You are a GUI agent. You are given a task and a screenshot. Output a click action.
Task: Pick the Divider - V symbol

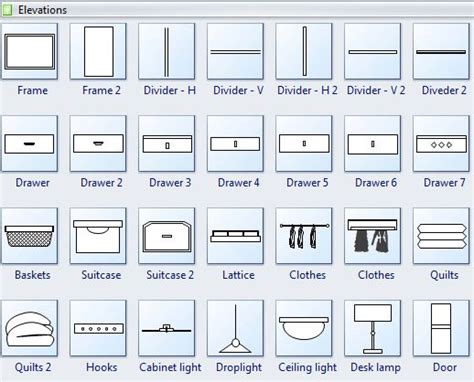pos(235,51)
